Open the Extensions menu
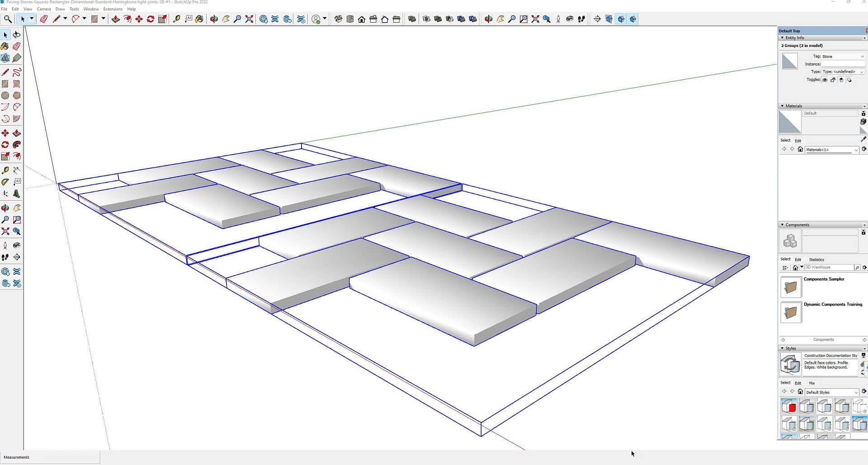868x465 pixels. click(113, 9)
